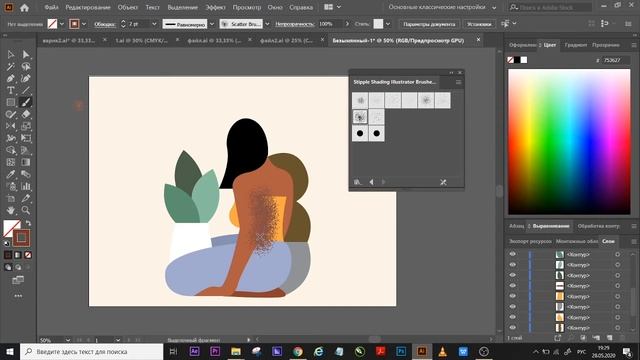Open fill color dropdown in control bar
This screenshot has width=640, height=360.
[x=62, y=24]
